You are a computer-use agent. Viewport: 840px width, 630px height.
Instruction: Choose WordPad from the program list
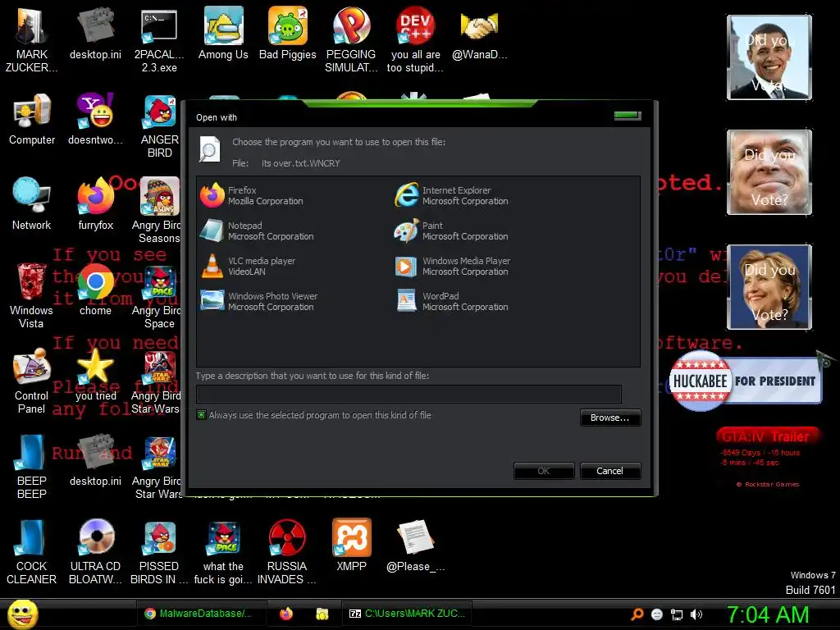pyautogui.click(x=451, y=302)
